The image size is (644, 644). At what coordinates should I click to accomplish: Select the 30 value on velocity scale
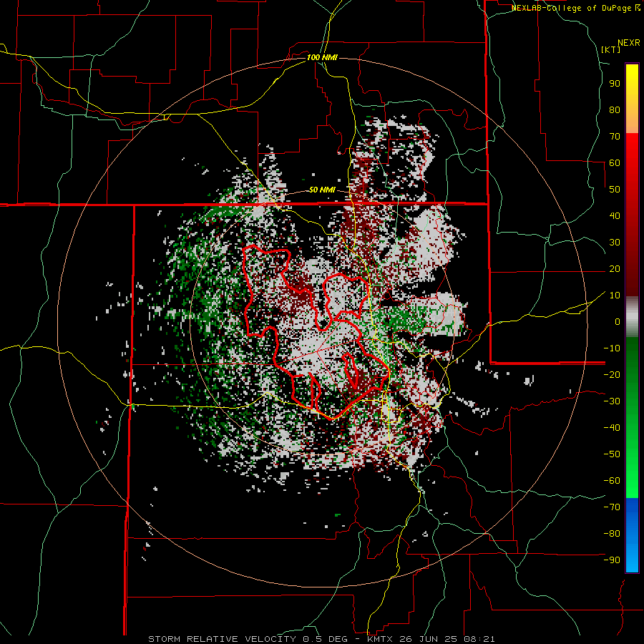pyautogui.click(x=615, y=243)
